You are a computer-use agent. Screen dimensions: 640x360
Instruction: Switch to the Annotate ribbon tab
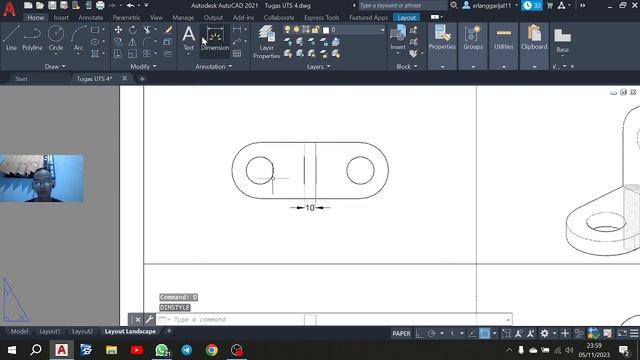(91, 18)
